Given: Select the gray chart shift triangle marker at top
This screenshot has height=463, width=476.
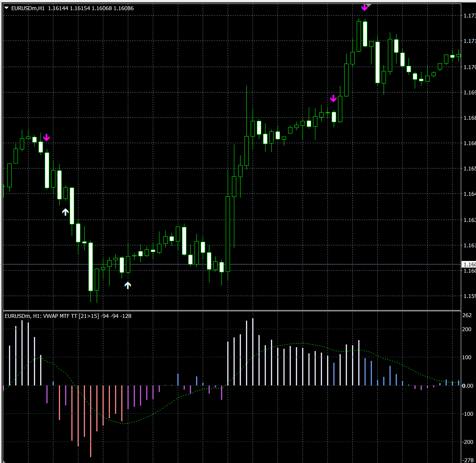Looking at the screenshot, I should click(368, 5).
